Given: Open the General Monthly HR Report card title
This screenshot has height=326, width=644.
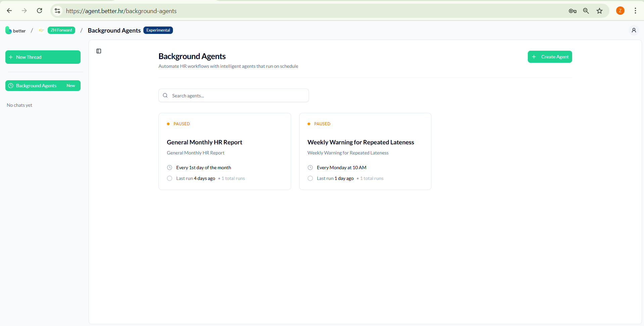Looking at the screenshot, I should (204, 142).
